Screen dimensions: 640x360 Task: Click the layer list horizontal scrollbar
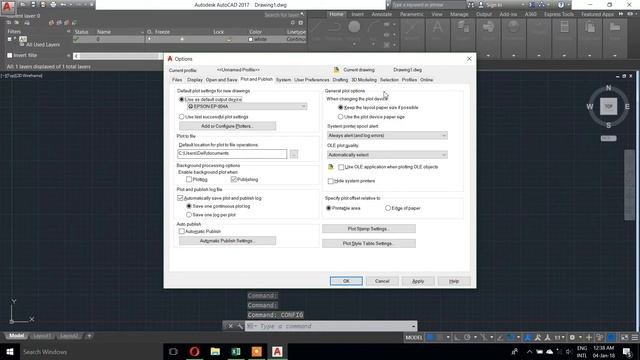coord(118,56)
